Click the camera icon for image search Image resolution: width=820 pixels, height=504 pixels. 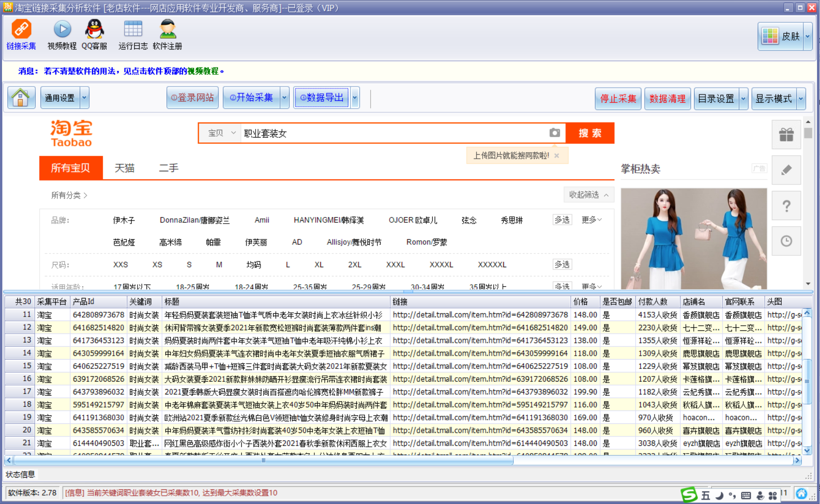click(555, 133)
